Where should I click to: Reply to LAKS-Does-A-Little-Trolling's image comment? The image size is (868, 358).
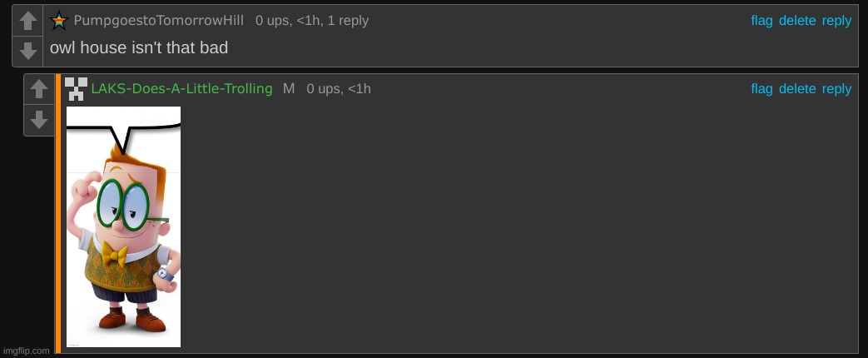coord(836,89)
